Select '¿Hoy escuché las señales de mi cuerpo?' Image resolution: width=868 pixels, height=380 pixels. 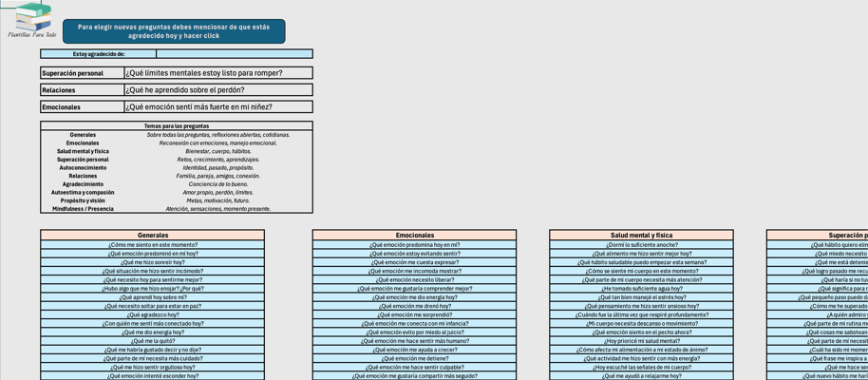coord(641,368)
